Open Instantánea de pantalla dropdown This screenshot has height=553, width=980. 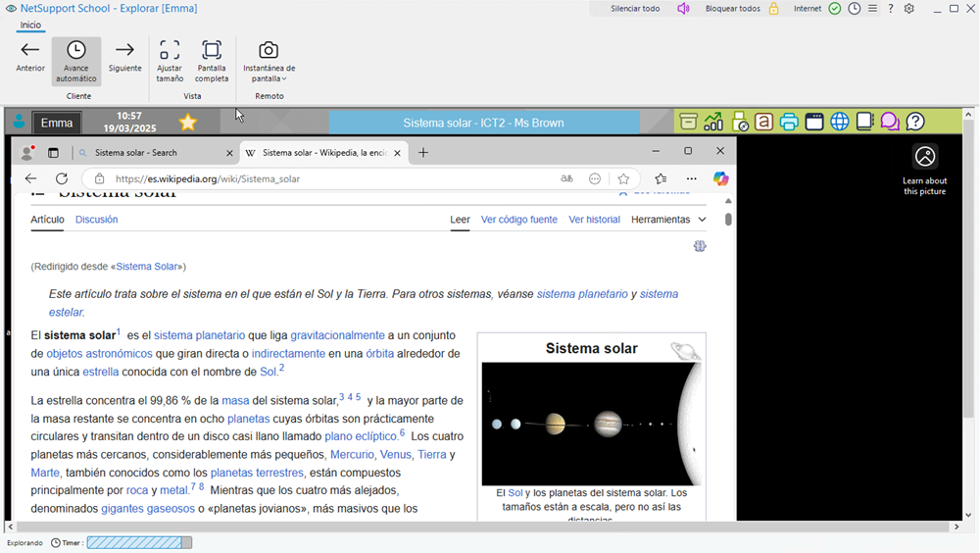pyautogui.click(x=269, y=62)
